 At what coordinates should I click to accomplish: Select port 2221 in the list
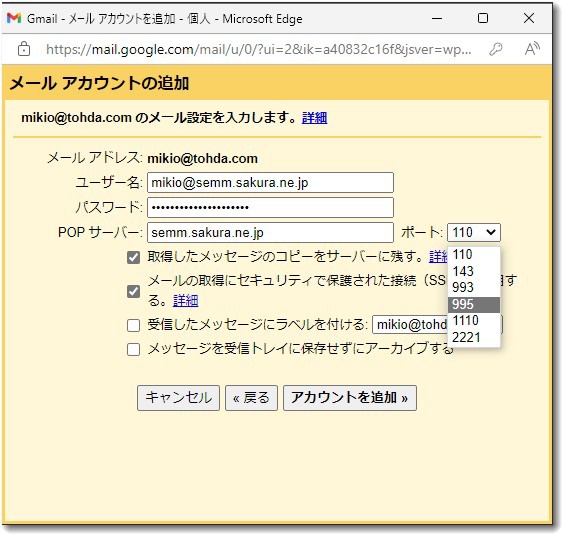pyautogui.click(x=473, y=337)
